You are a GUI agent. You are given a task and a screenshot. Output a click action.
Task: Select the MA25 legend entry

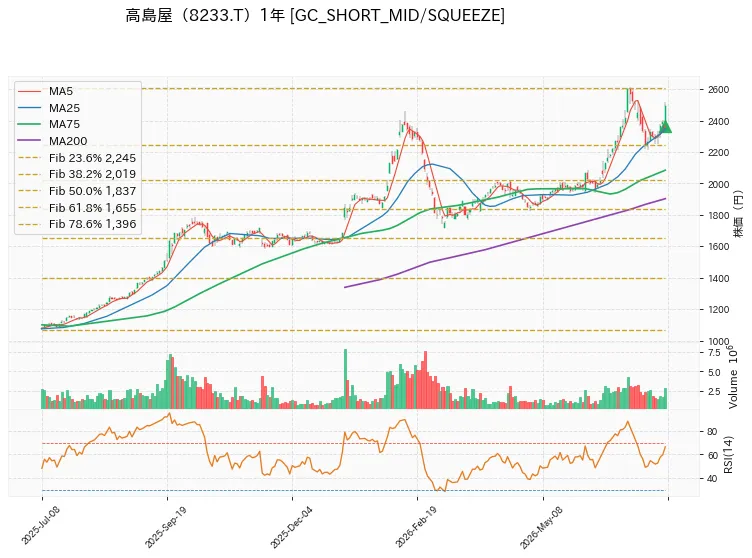click(x=64, y=108)
